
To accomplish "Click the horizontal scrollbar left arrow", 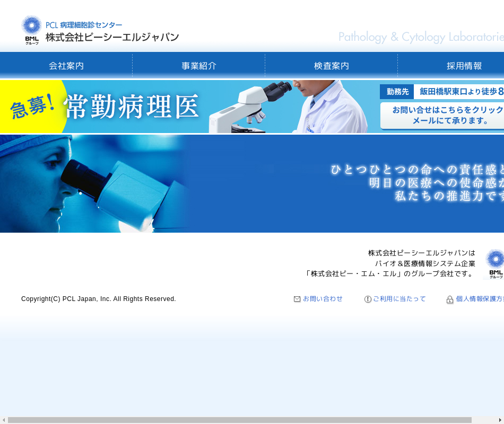I will pos(4,420).
